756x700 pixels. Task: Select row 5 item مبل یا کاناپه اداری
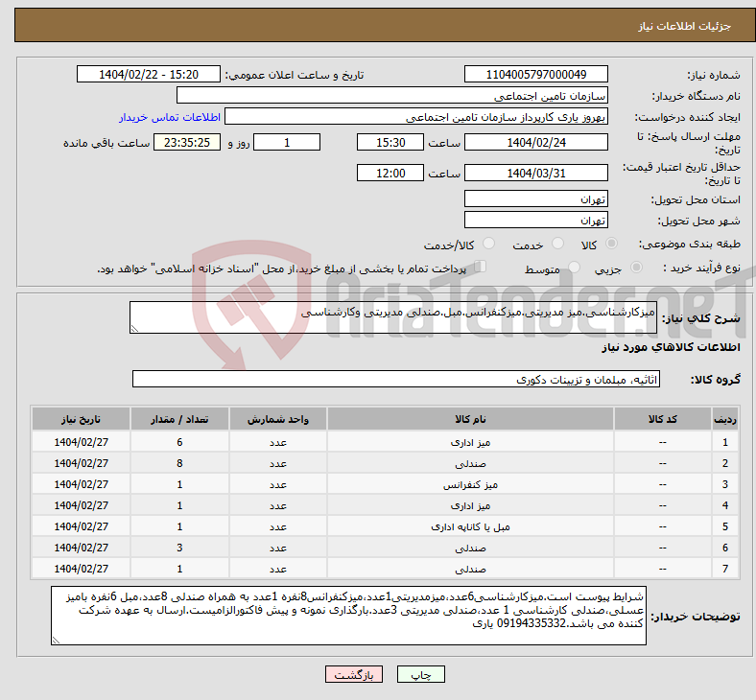470,527
